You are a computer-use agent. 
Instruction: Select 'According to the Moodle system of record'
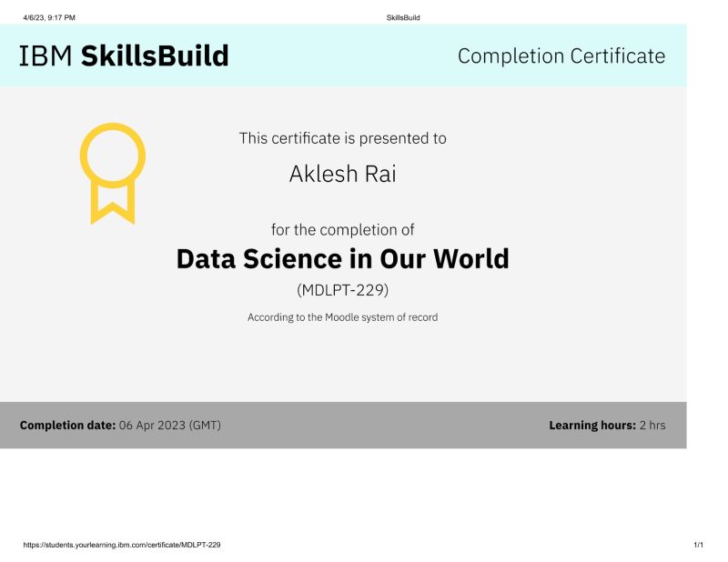pos(343,317)
